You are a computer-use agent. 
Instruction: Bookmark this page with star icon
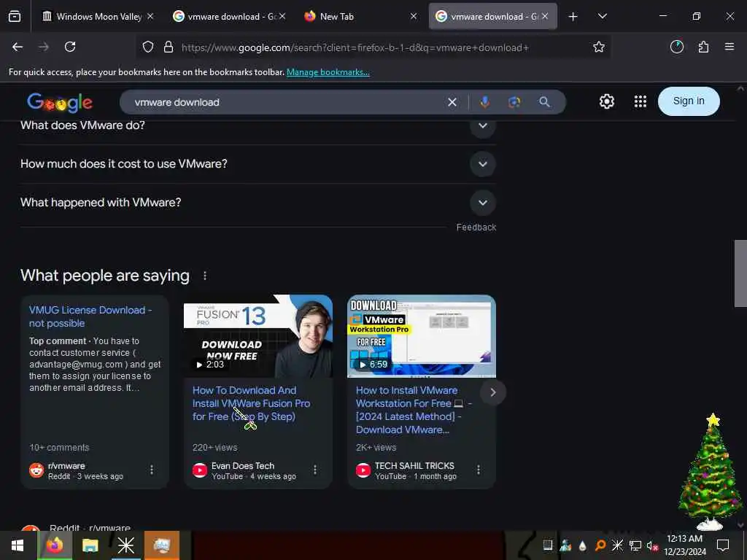[599, 47]
